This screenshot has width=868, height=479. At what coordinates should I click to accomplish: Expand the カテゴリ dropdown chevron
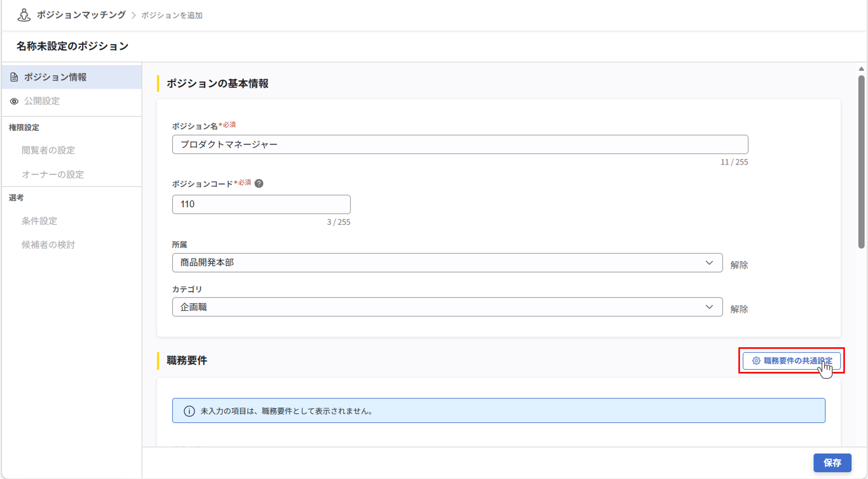(x=709, y=307)
